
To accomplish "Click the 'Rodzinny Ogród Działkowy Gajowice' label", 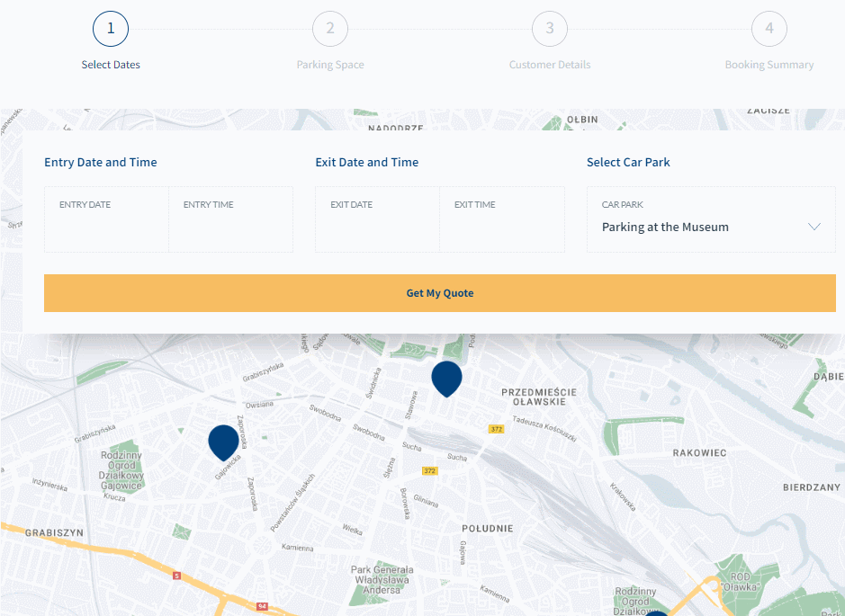I will pyautogui.click(x=121, y=470).
